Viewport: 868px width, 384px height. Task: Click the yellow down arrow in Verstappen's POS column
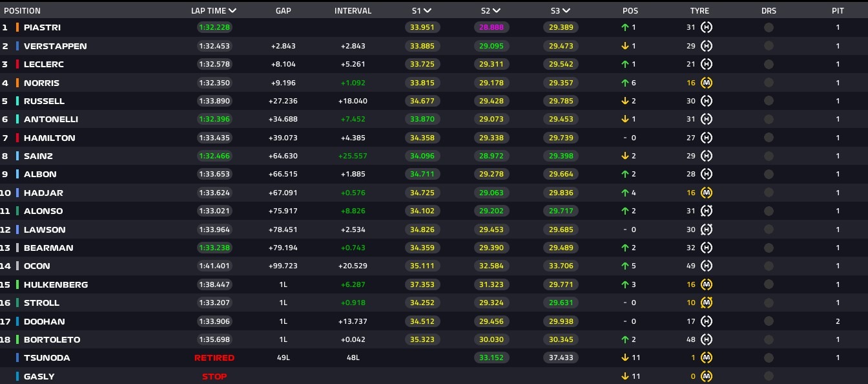[625, 46]
